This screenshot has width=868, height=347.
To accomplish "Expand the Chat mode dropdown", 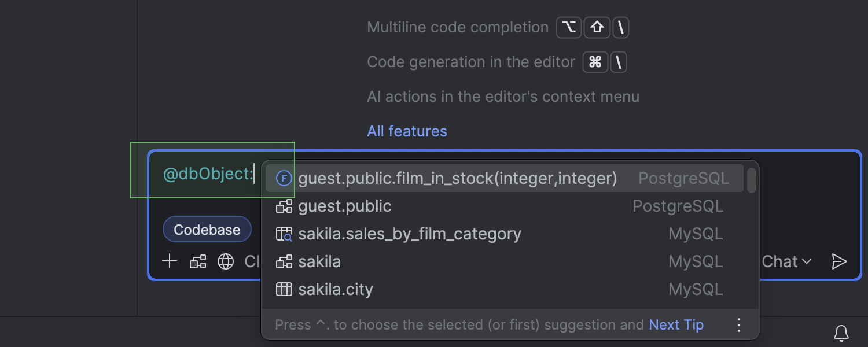I will pos(786,261).
